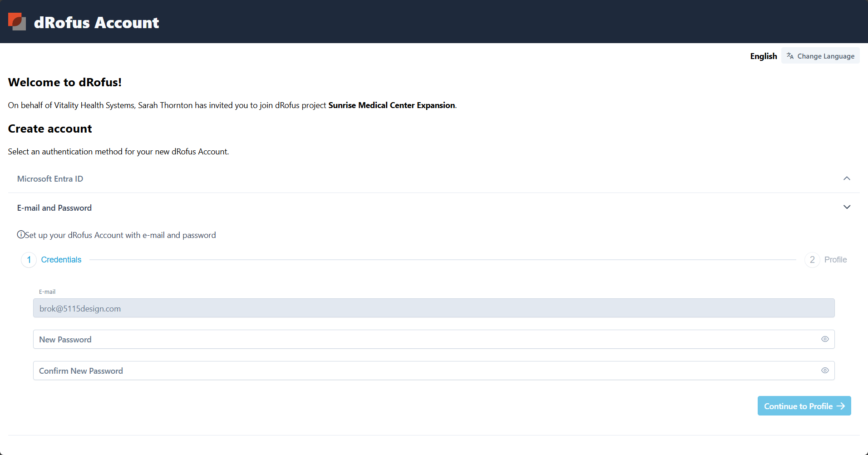The height and width of the screenshot is (455, 868).
Task: Click the small E-mail field label
Action: tap(47, 292)
